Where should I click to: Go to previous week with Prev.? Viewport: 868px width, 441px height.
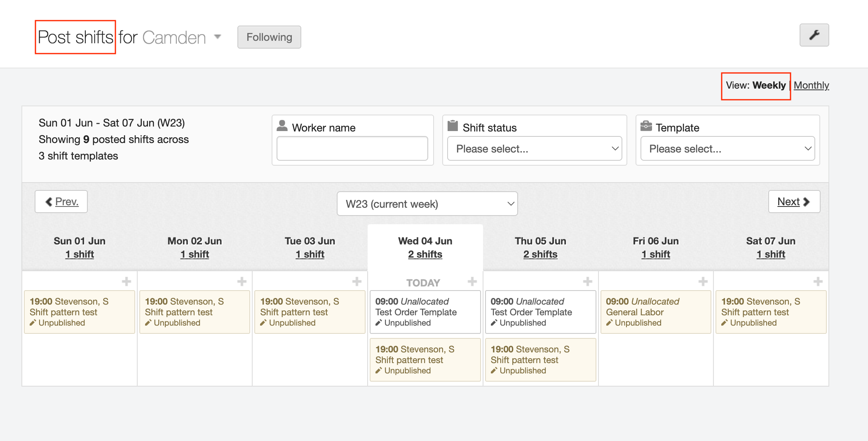coord(61,202)
